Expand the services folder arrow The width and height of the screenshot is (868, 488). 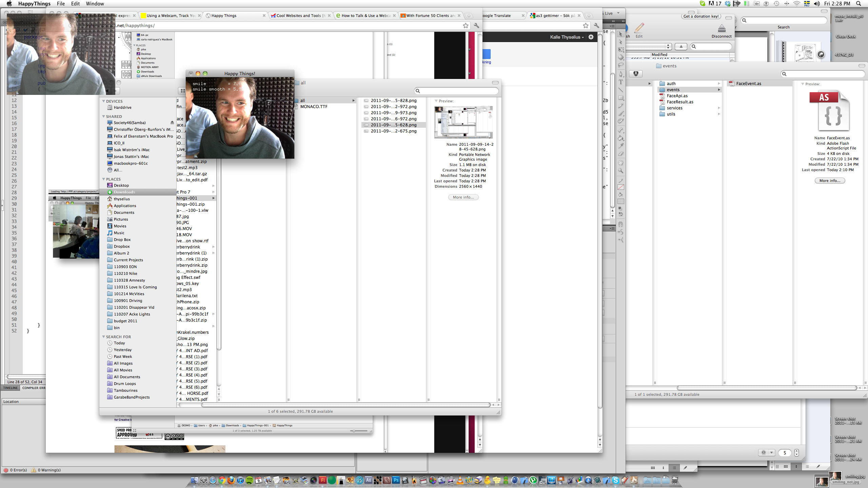719,108
